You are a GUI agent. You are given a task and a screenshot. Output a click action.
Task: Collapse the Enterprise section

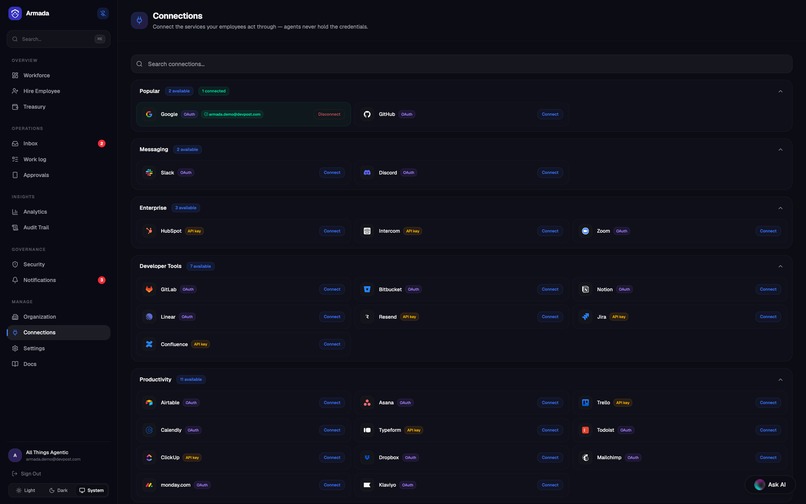coord(780,208)
